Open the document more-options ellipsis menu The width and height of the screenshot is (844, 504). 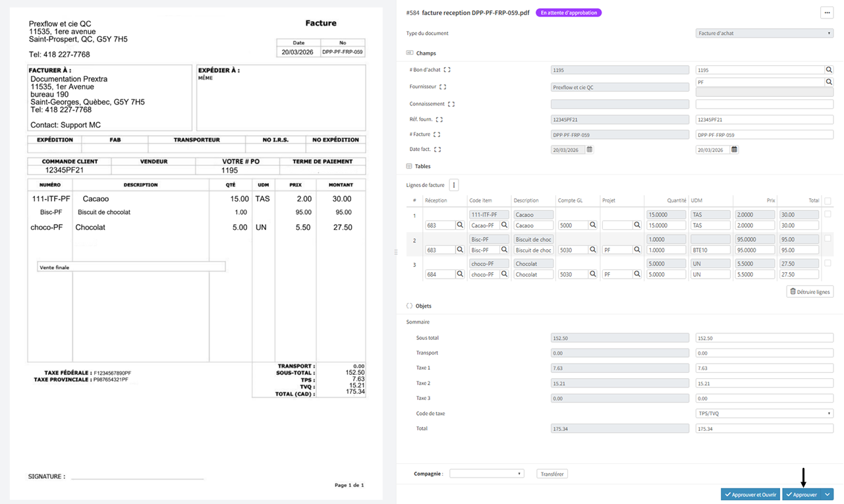pyautogui.click(x=826, y=13)
